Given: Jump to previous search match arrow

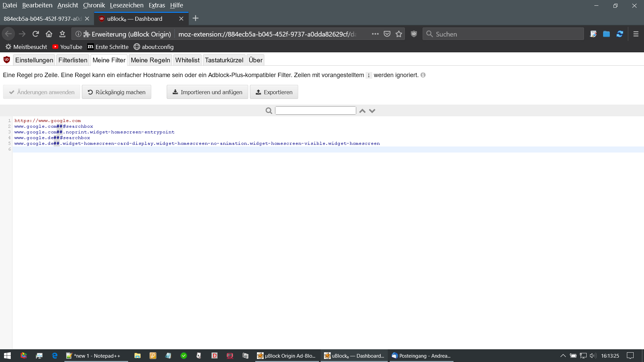Looking at the screenshot, I should tap(362, 111).
